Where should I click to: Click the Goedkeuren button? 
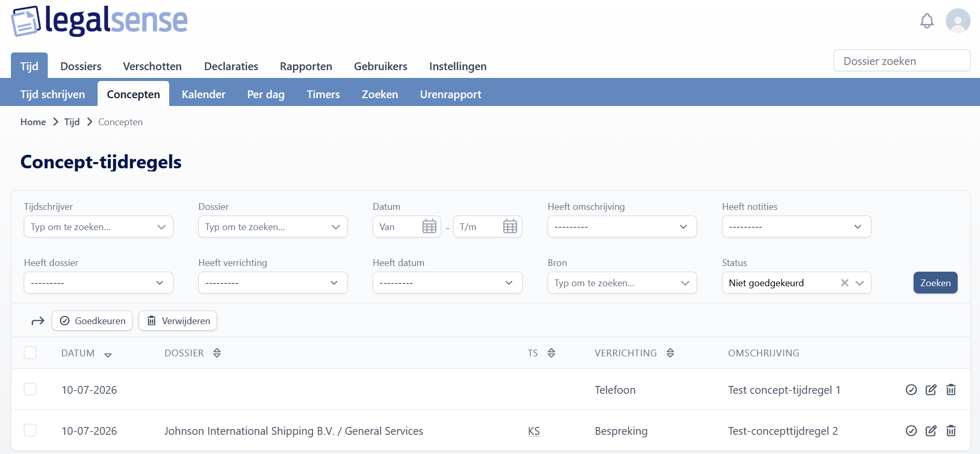(x=92, y=321)
